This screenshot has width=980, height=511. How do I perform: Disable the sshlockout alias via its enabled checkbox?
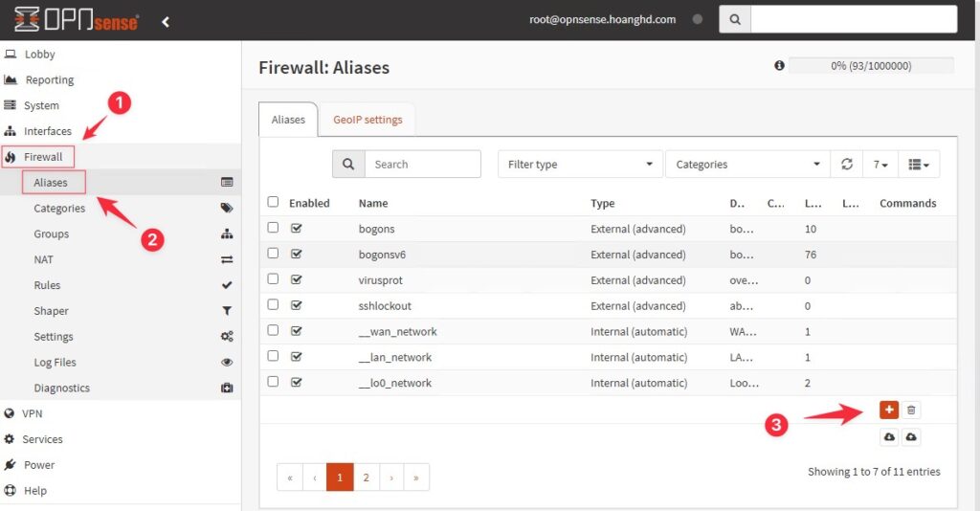point(297,305)
